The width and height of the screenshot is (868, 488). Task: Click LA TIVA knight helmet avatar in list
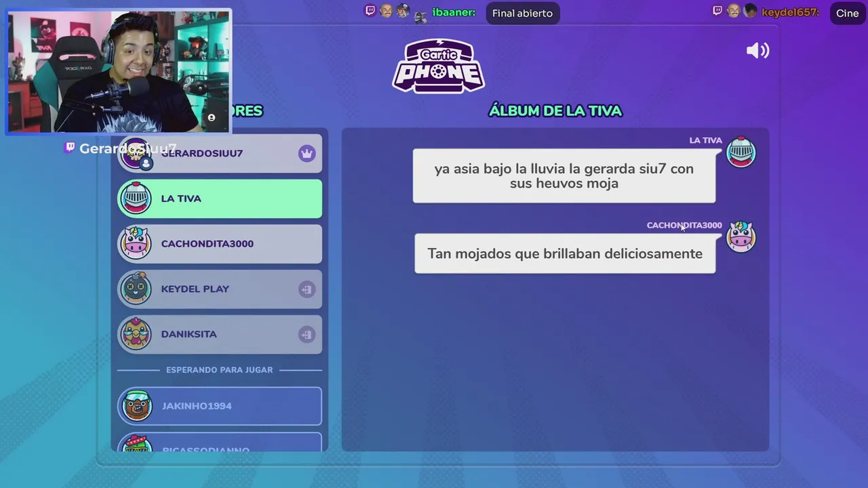click(x=136, y=199)
